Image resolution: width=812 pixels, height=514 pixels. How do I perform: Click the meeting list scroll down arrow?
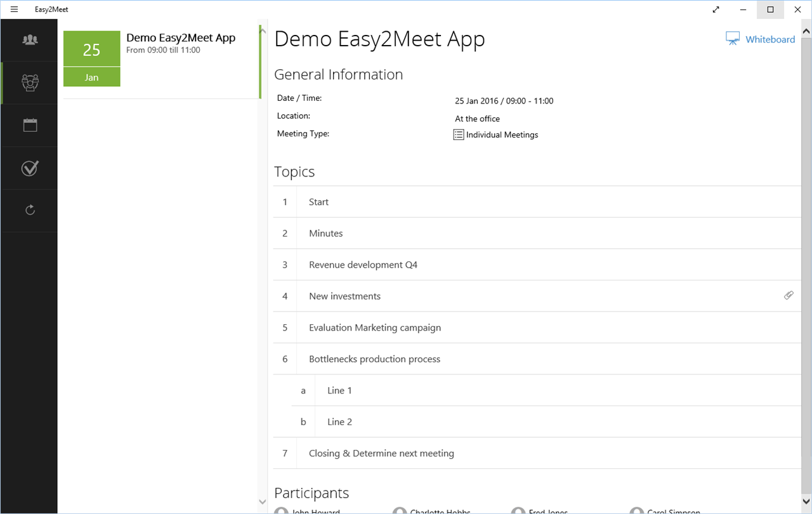click(263, 501)
